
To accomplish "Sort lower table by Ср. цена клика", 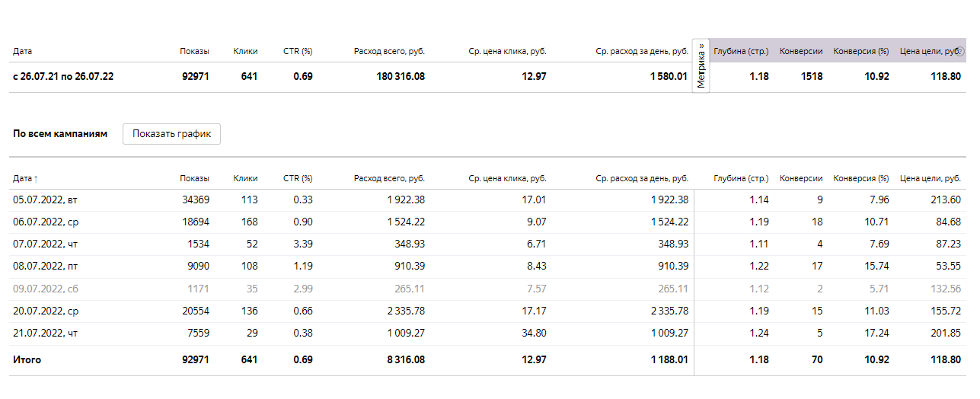I will coord(508,178).
